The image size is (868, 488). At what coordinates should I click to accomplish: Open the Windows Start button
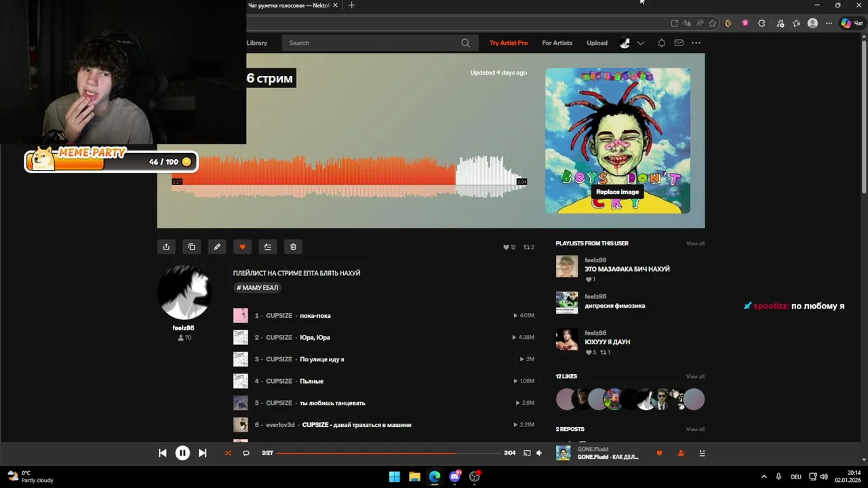pos(395,476)
